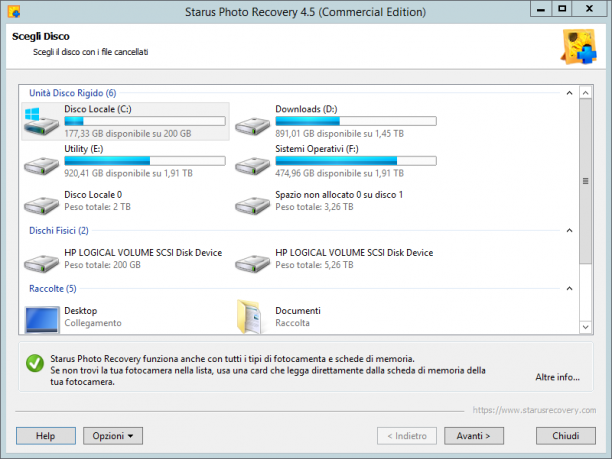Select the Downloads (D:) drive icon
This screenshot has height=459, width=612.
[253, 126]
